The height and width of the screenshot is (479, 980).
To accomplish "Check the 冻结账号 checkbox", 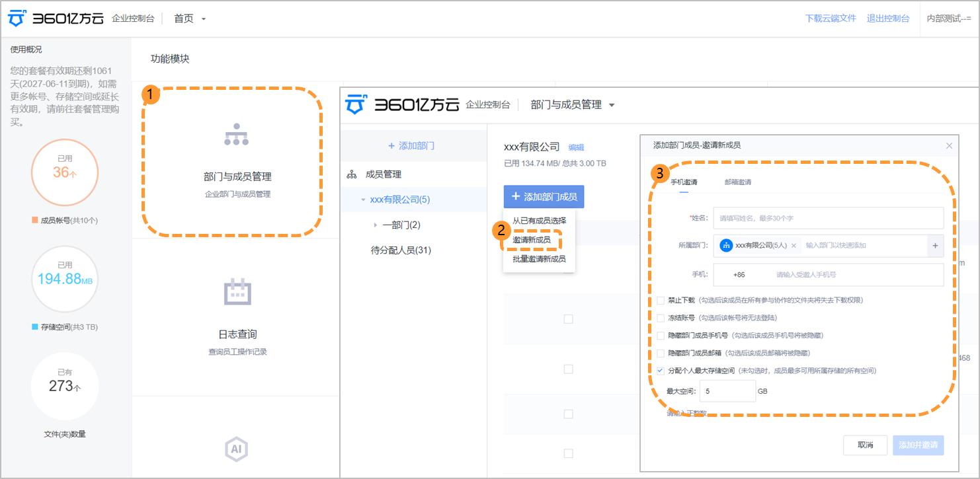I will point(661,318).
